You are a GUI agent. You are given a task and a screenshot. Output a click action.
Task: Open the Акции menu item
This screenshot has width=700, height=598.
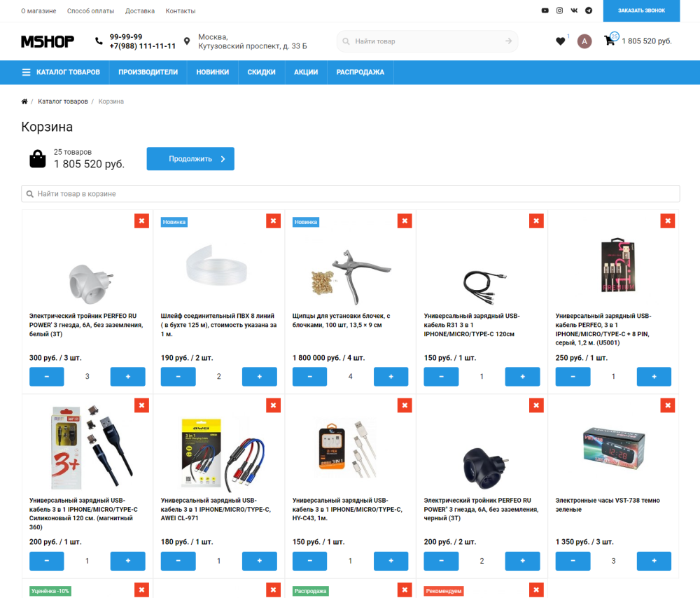point(306,72)
